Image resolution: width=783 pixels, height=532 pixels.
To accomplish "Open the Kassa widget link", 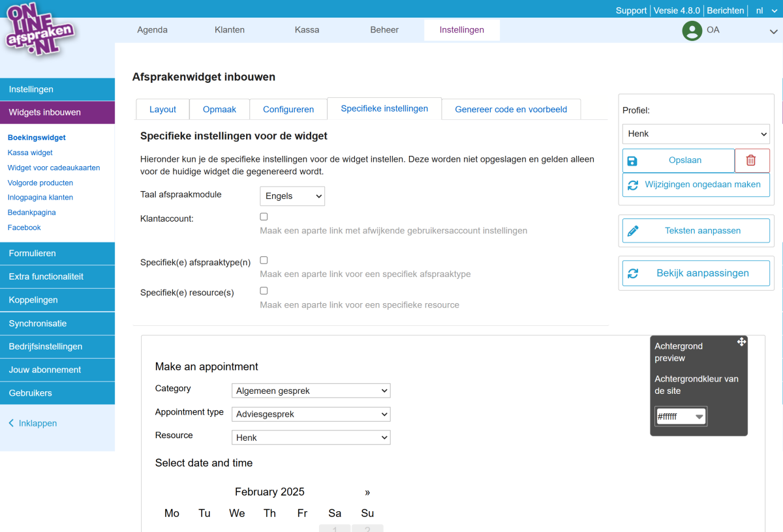I will 30,153.
